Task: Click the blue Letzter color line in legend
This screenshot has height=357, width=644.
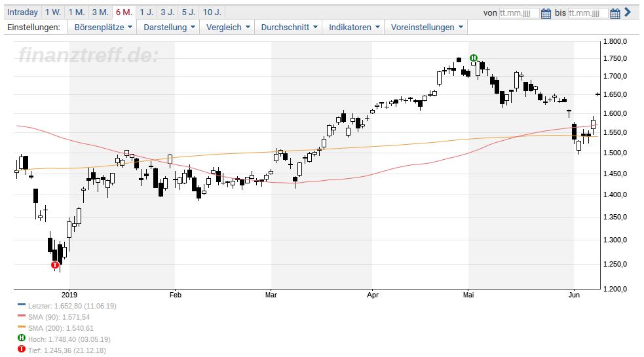Action: click(x=22, y=305)
